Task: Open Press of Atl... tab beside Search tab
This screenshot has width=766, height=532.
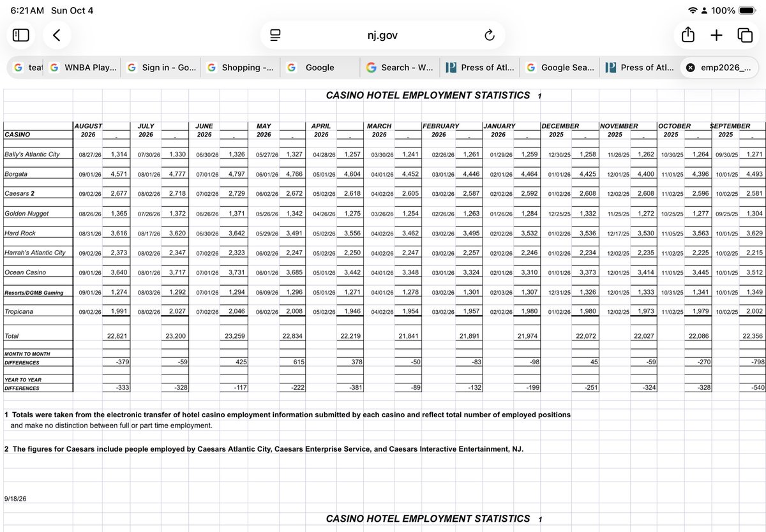Action: (479, 68)
